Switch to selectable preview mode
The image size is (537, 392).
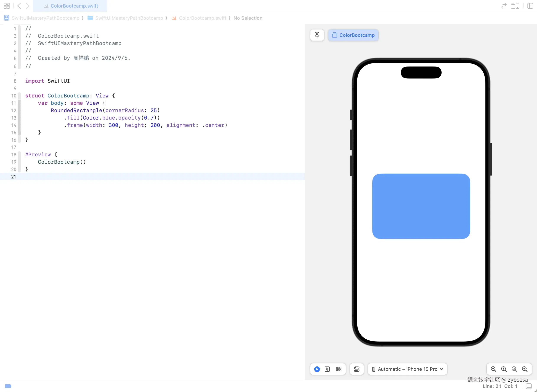tap(327, 369)
